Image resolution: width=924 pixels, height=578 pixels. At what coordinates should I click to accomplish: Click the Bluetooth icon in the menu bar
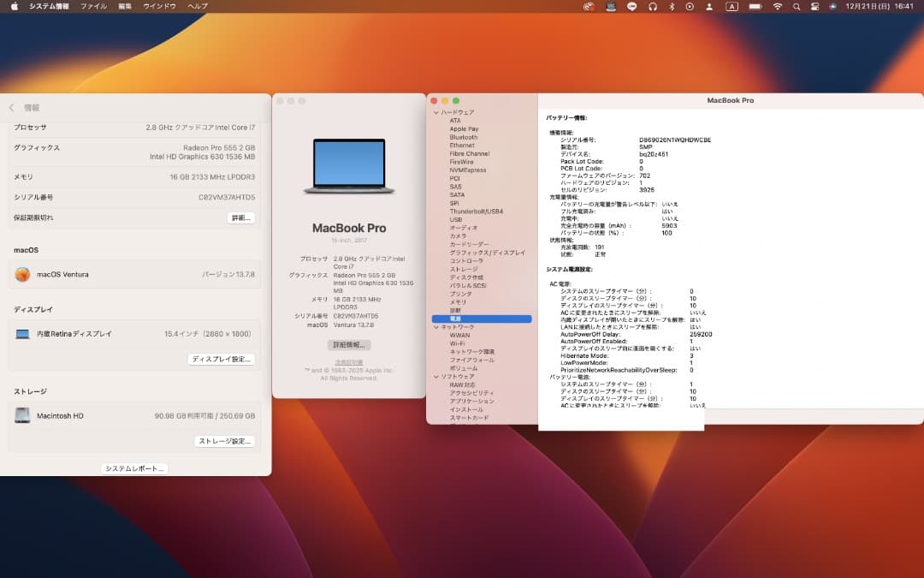pyautogui.click(x=672, y=6)
